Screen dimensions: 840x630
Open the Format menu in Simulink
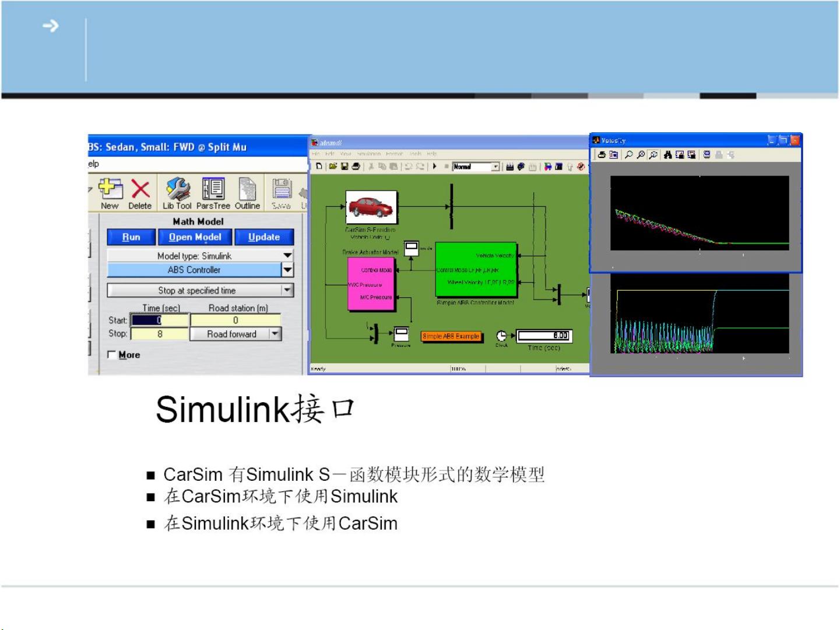click(x=395, y=154)
